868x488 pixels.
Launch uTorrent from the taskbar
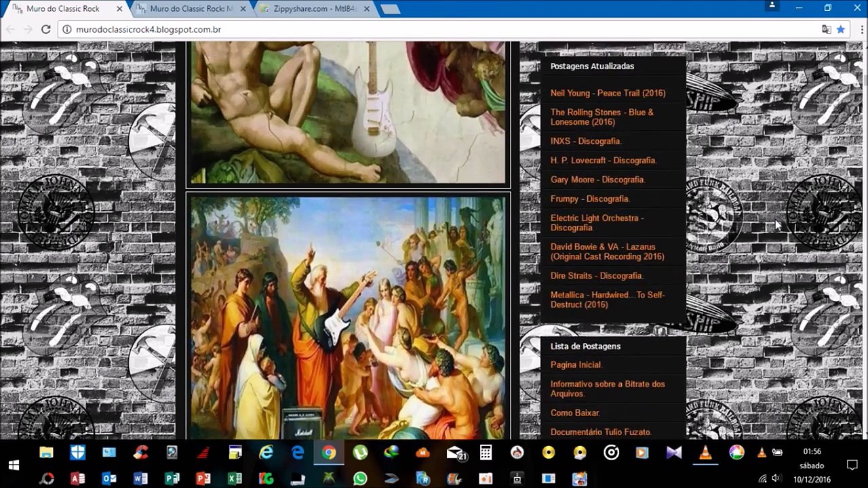point(360,452)
